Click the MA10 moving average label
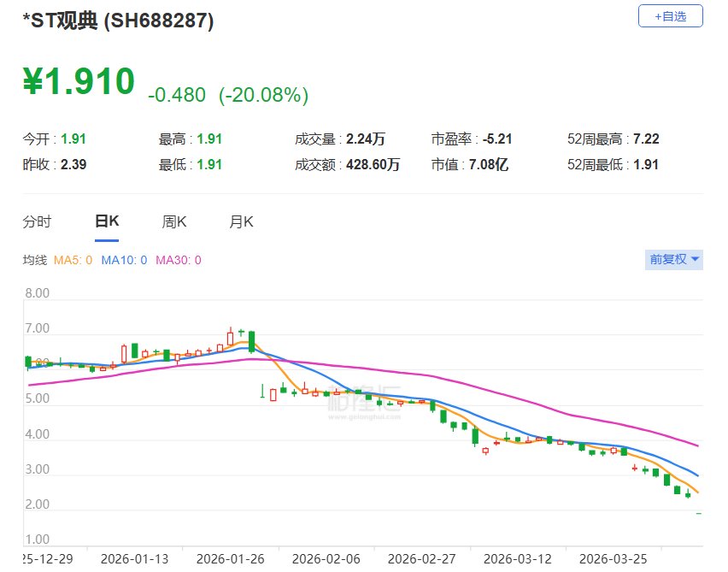The height and width of the screenshot is (572, 728). click(x=124, y=260)
